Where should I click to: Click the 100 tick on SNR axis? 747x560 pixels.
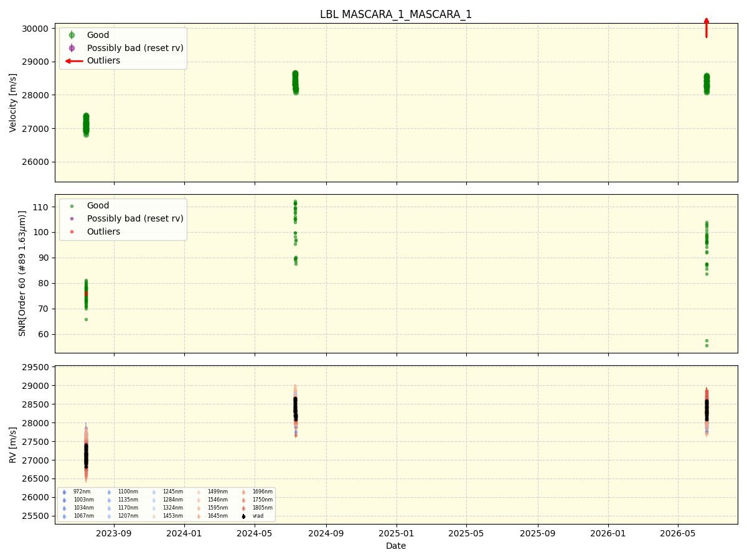pos(42,232)
